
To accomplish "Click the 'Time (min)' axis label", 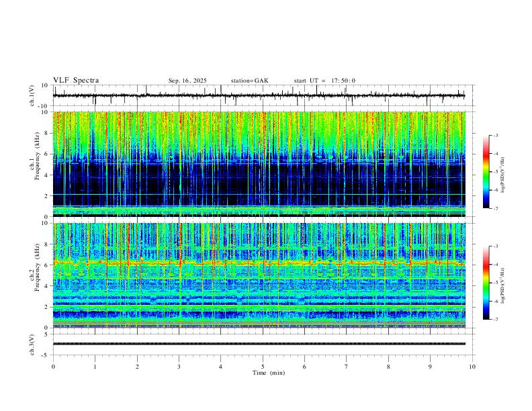I will pyautogui.click(x=269, y=373).
